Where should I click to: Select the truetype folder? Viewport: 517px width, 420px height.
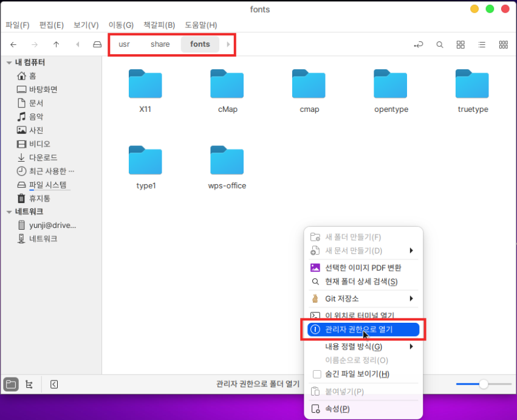(472, 91)
